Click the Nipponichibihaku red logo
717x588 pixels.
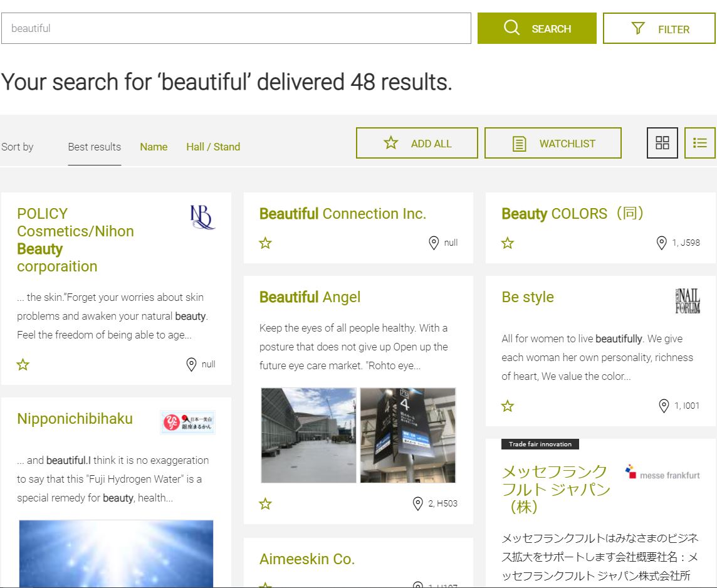tap(187, 422)
